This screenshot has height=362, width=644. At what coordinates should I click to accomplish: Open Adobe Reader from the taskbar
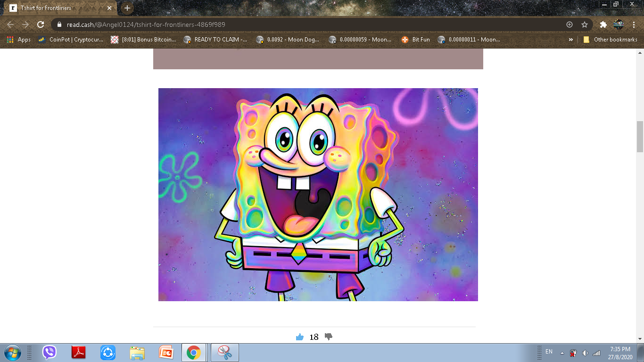78,353
